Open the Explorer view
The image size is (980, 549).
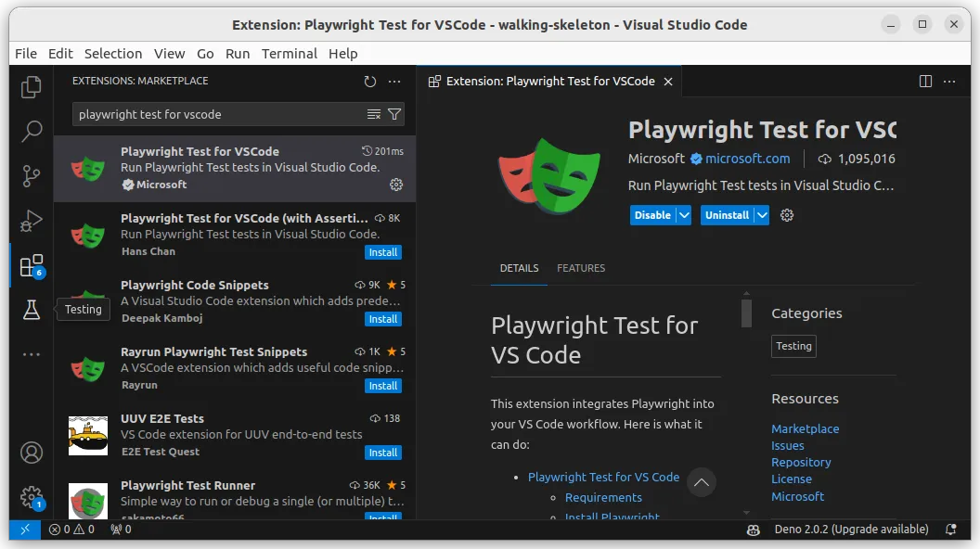coord(31,85)
